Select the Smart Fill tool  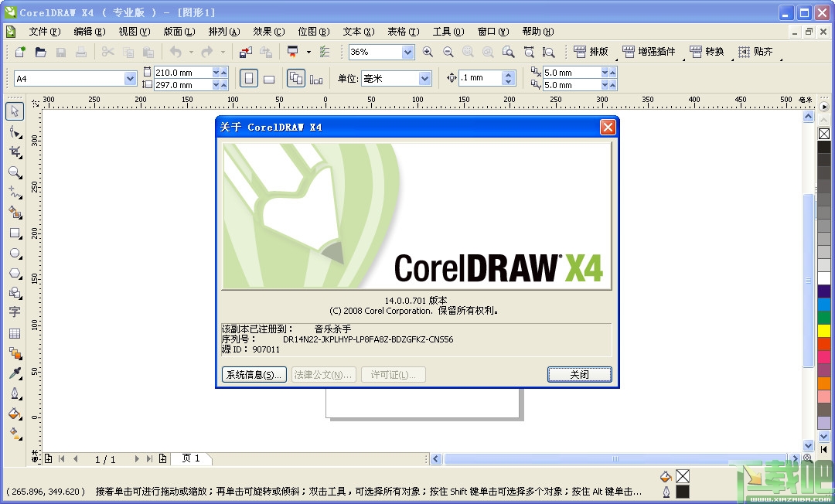coord(15,213)
